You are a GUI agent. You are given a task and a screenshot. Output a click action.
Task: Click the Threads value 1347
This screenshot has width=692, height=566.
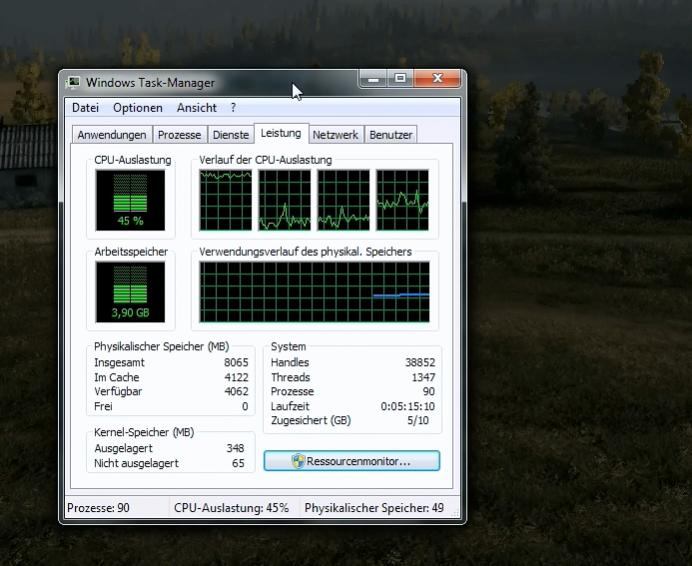[x=423, y=377]
